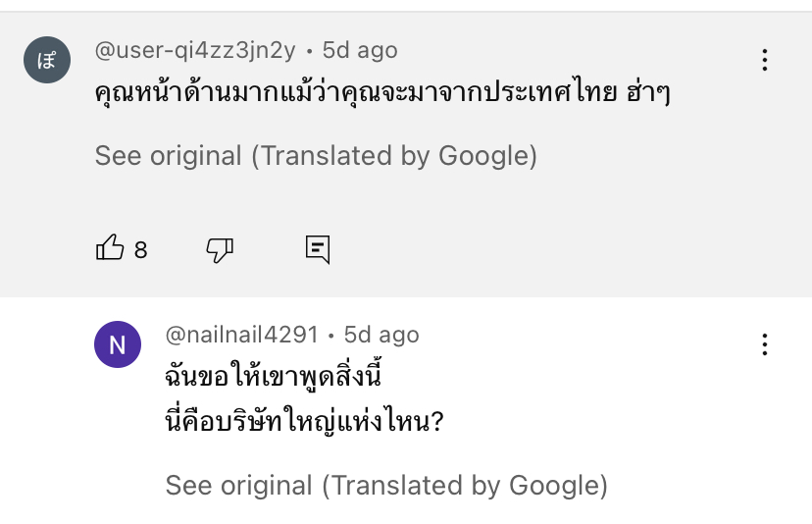Screen dimensions: 812x524
Task: Open the ぽ profile avatar
Action: point(47,60)
